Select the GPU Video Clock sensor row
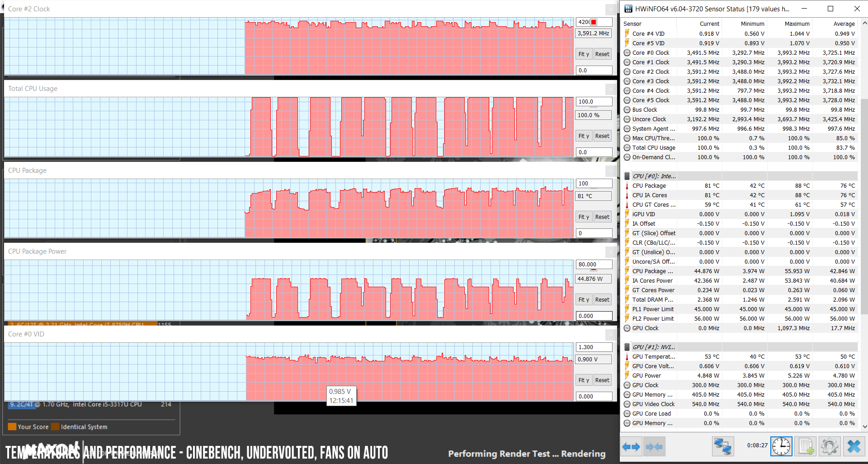The image size is (868, 464). (740, 404)
